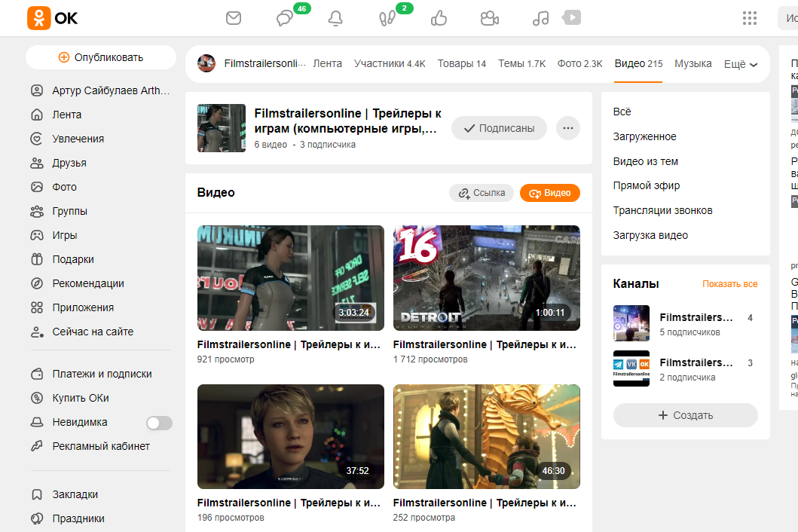Select Загруженное filter
This screenshot has height=532, width=798.
644,136
